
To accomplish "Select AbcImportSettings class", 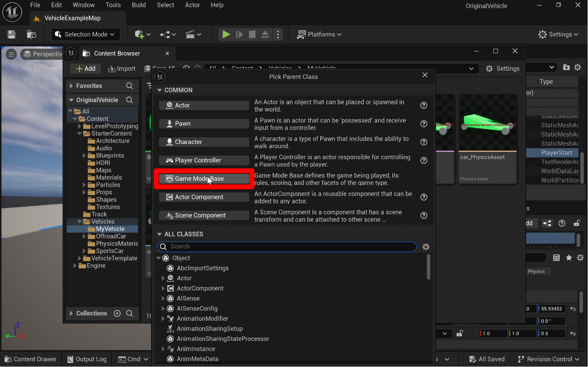I will coord(203,268).
